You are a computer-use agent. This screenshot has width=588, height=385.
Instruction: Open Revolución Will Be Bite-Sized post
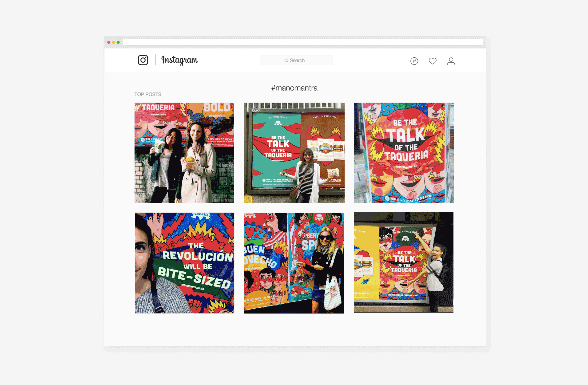coord(184,263)
